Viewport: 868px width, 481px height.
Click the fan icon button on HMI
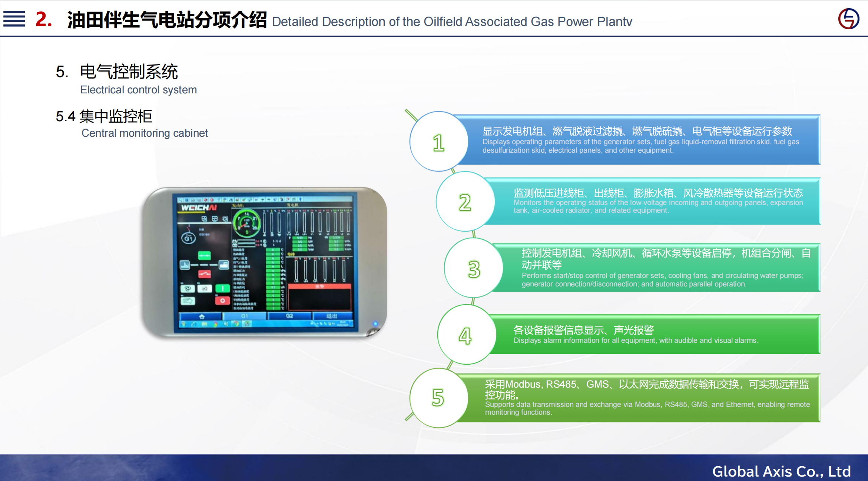(188, 288)
